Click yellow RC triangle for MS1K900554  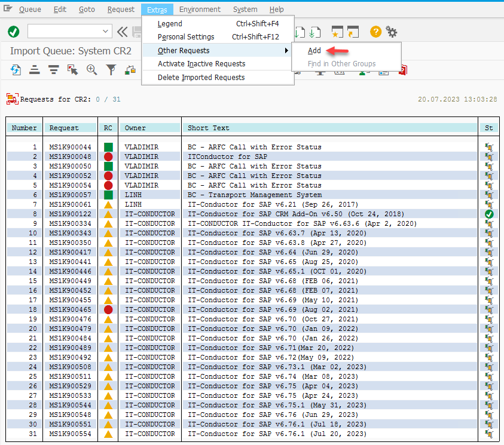point(108,434)
